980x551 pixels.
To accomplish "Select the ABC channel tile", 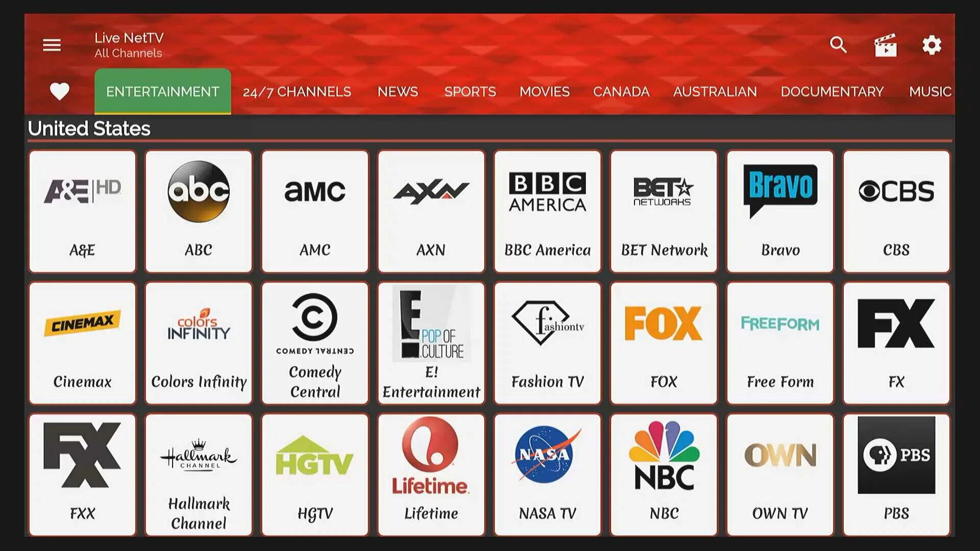I will point(198,210).
